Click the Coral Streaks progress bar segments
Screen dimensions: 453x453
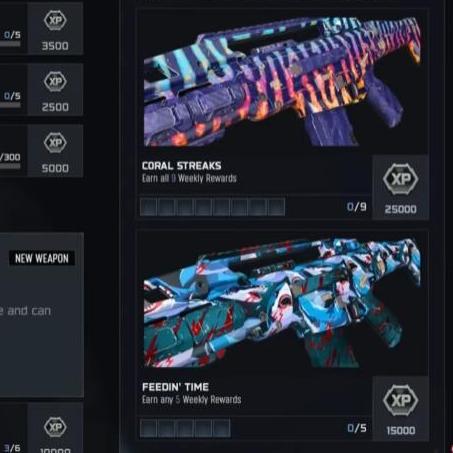tap(212, 207)
